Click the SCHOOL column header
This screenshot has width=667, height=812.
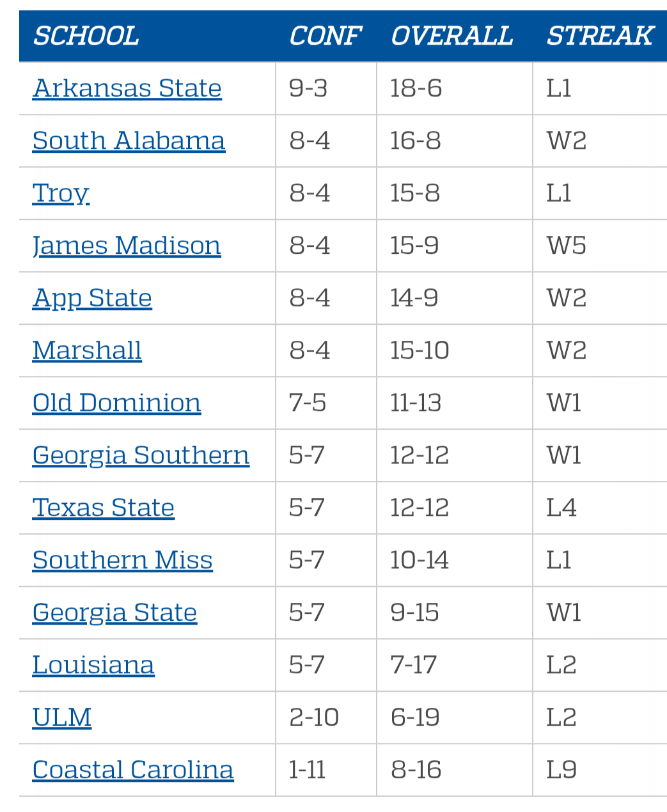[86, 36]
